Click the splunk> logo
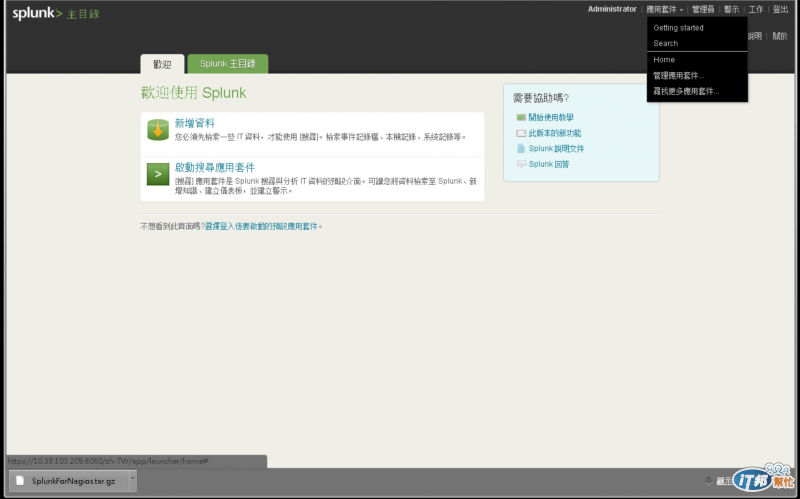The image size is (800, 499). [37, 13]
